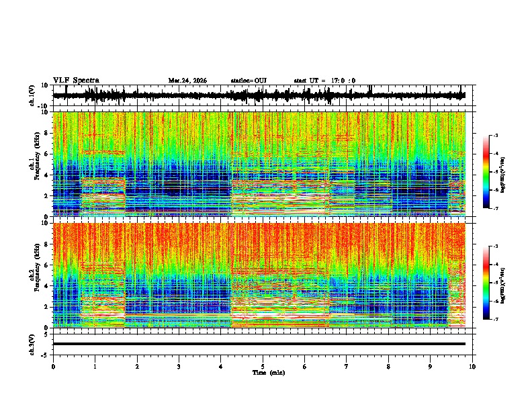532x411 pixels.
Task: Click the "-3" tick on ch.2 colorbar
Action: (x=495, y=246)
